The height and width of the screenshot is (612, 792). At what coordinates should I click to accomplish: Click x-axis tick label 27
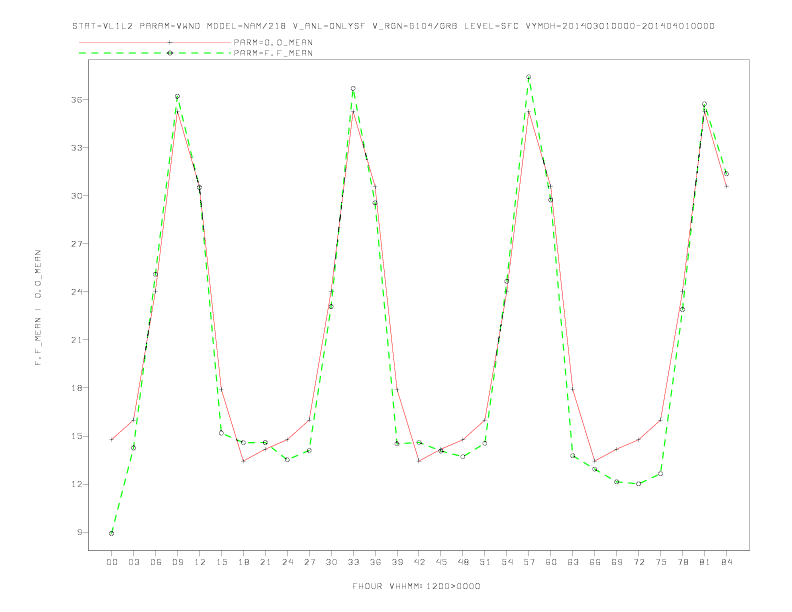click(309, 562)
